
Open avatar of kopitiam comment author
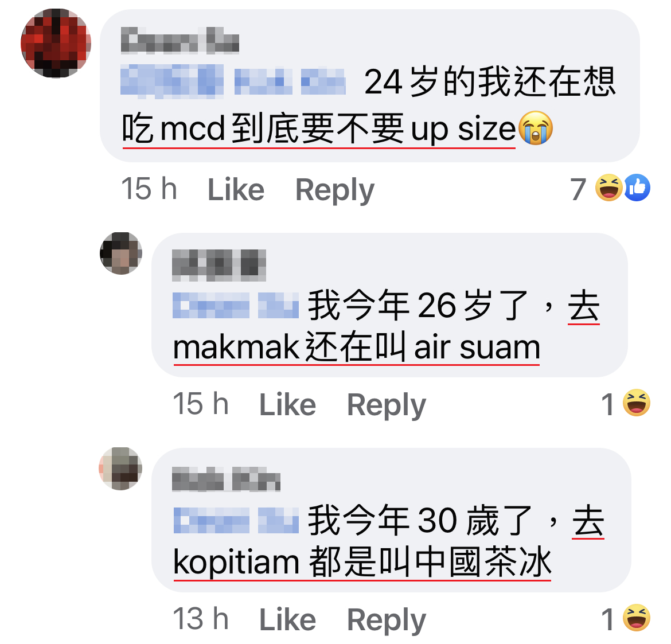[x=120, y=469]
